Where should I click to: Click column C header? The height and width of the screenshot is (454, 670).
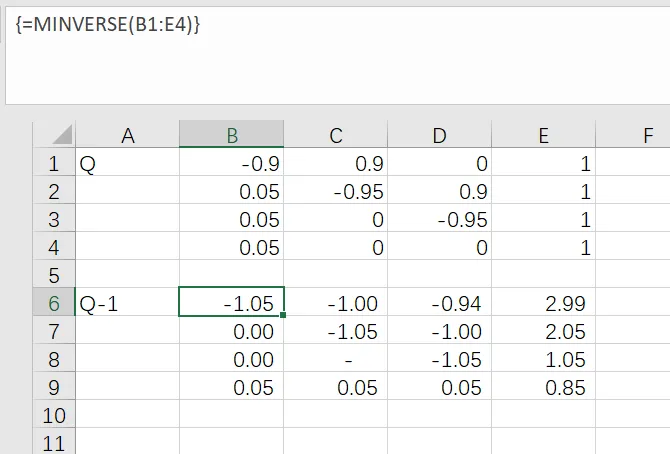click(x=336, y=136)
